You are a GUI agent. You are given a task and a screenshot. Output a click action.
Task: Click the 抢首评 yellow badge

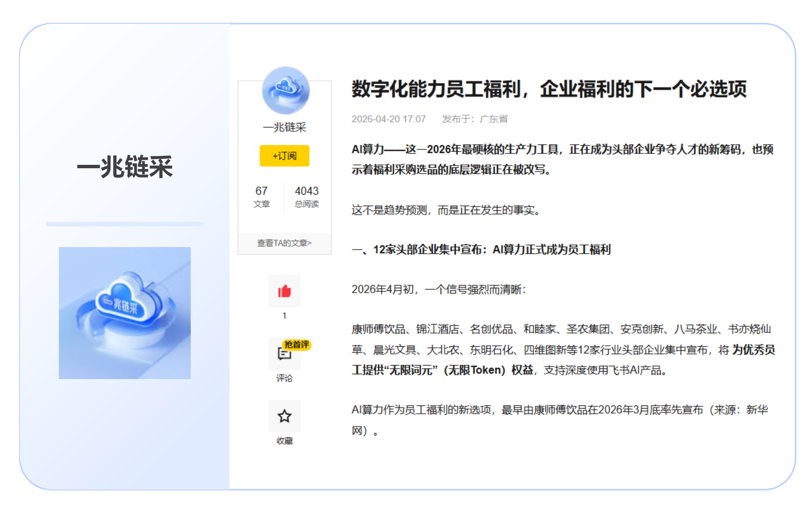(297, 344)
